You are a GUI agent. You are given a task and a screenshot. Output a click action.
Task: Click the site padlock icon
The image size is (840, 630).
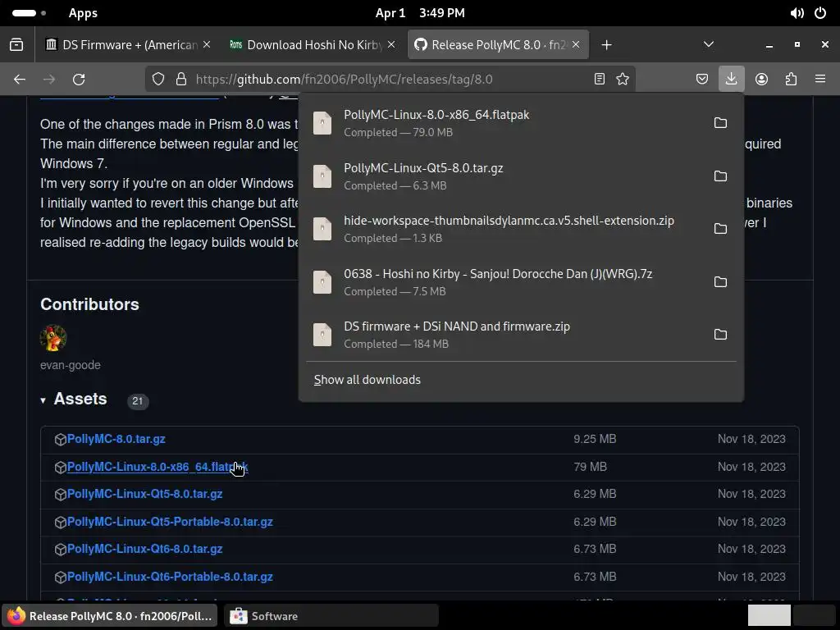tap(181, 80)
